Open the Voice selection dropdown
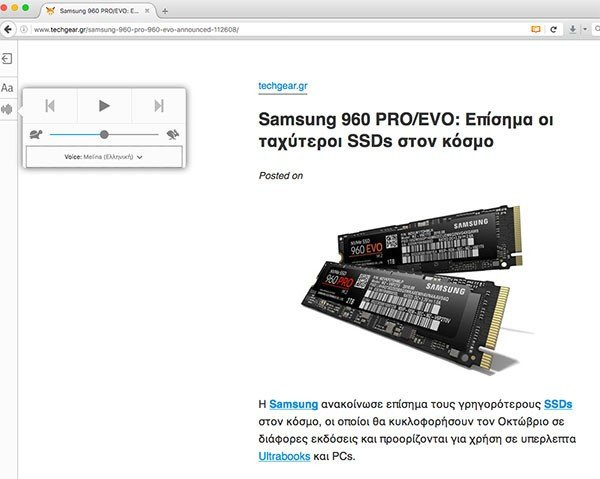This screenshot has width=600, height=479. point(104,157)
